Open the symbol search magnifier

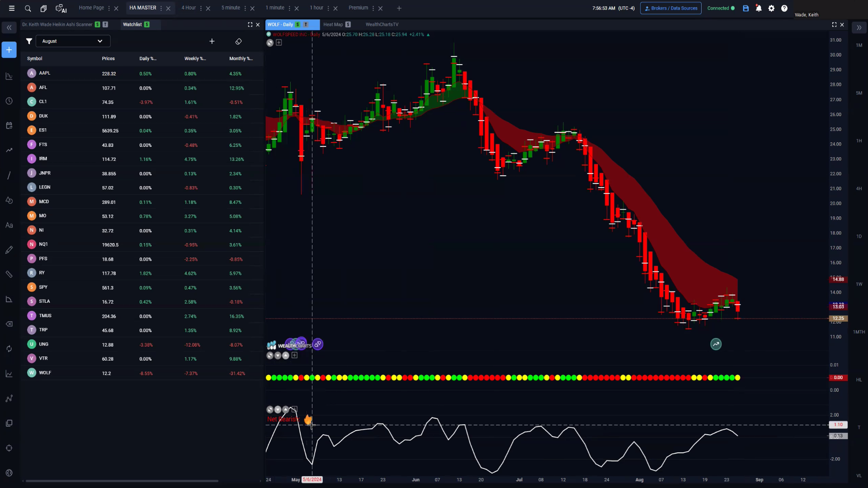click(28, 8)
